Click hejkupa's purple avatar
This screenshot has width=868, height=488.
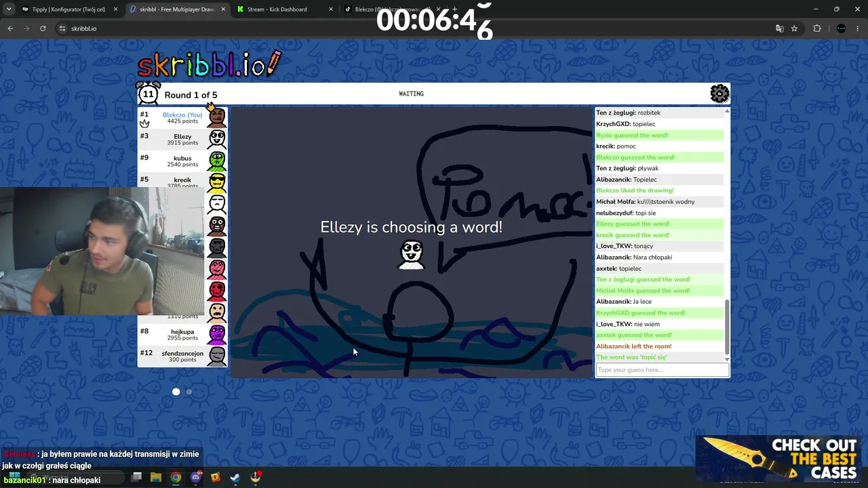click(217, 335)
